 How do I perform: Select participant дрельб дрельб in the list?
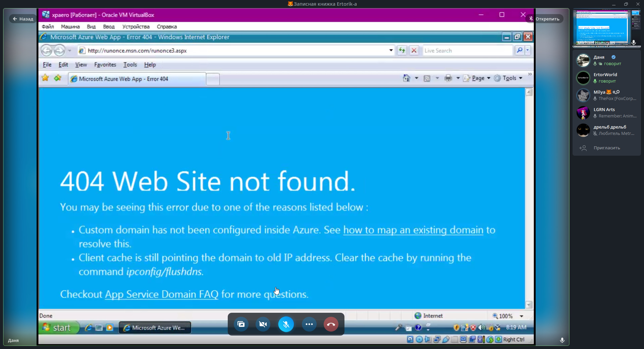(606, 130)
